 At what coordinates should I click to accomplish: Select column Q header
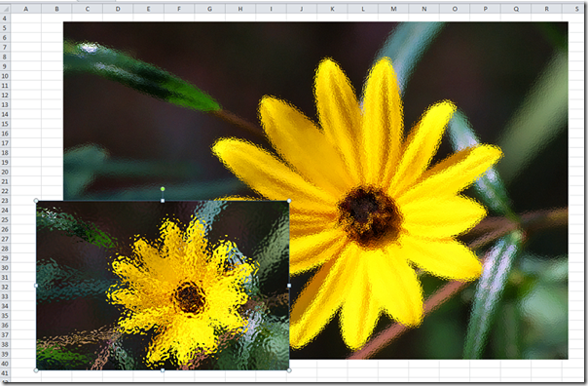[516, 9]
